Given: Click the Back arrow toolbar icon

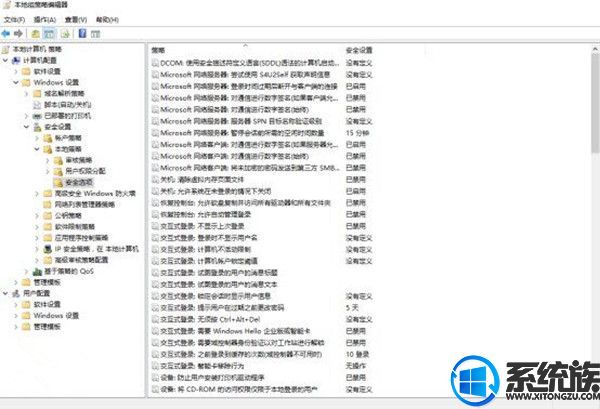Looking at the screenshot, I should tap(6, 34).
